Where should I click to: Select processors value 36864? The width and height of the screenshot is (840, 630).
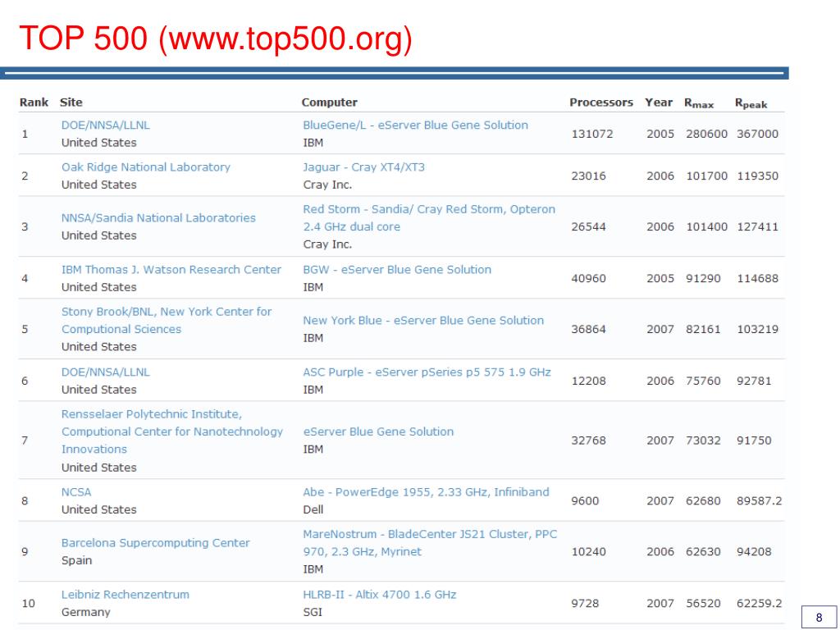[x=589, y=329]
